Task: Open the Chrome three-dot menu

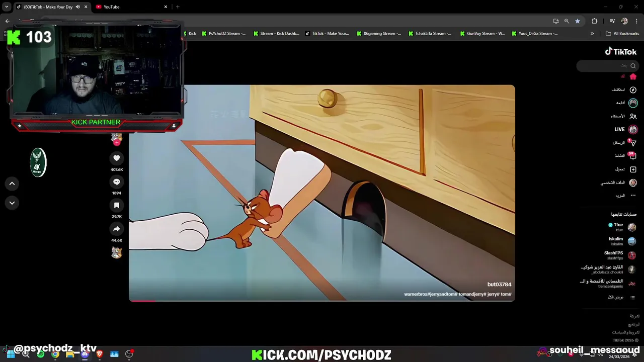Action: click(637, 21)
